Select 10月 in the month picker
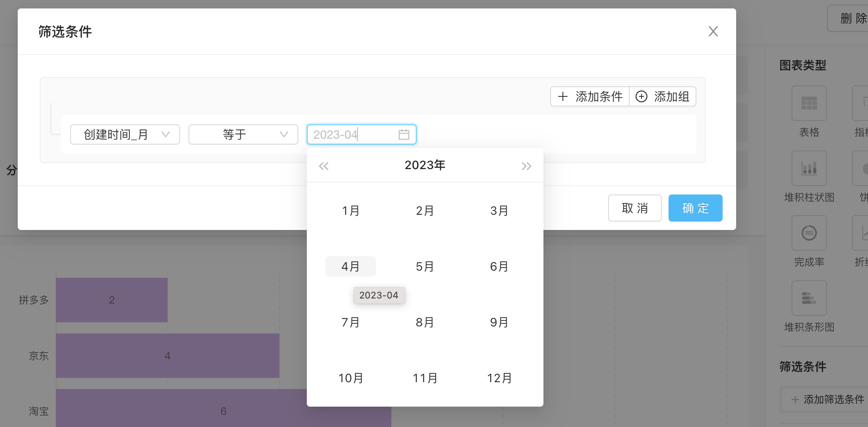This screenshot has height=427, width=868. click(351, 378)
